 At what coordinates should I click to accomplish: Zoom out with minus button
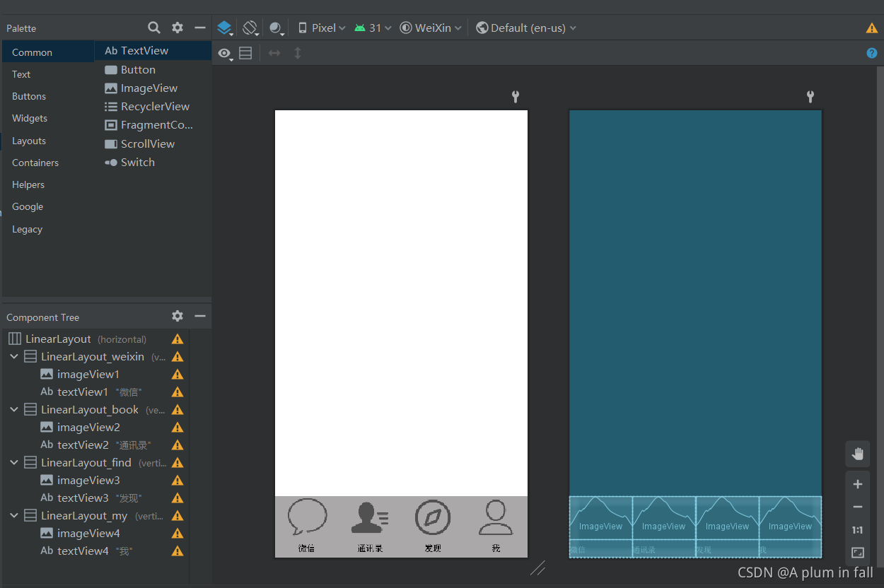click(x=858, y=507)
